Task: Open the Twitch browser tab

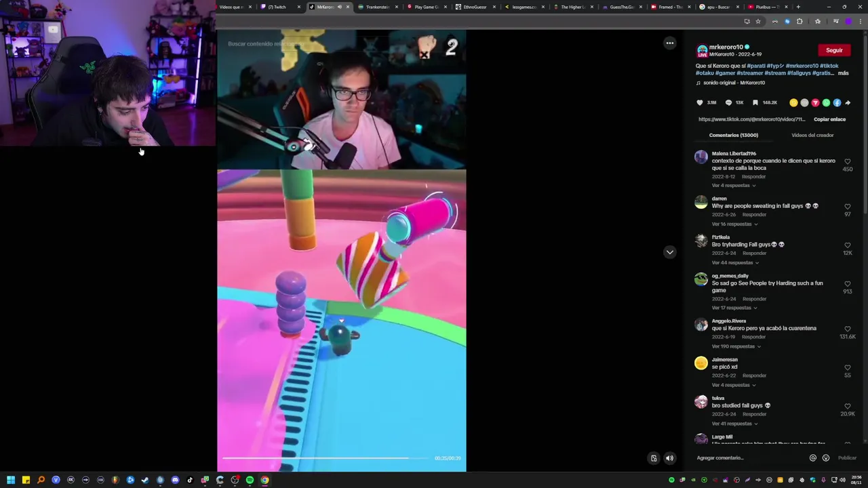Action: pyautogui.click(x=282, y=7)
